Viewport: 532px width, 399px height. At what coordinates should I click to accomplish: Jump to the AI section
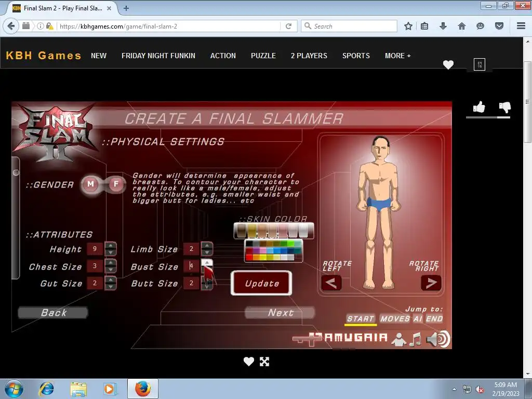pyautogui.click(x=418, y=318)
